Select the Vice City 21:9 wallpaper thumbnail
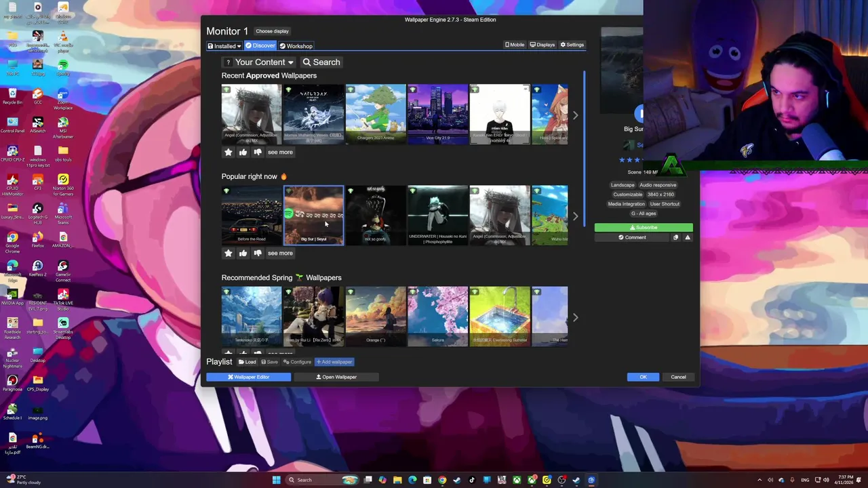868x488 pixels. pos(437,114)
